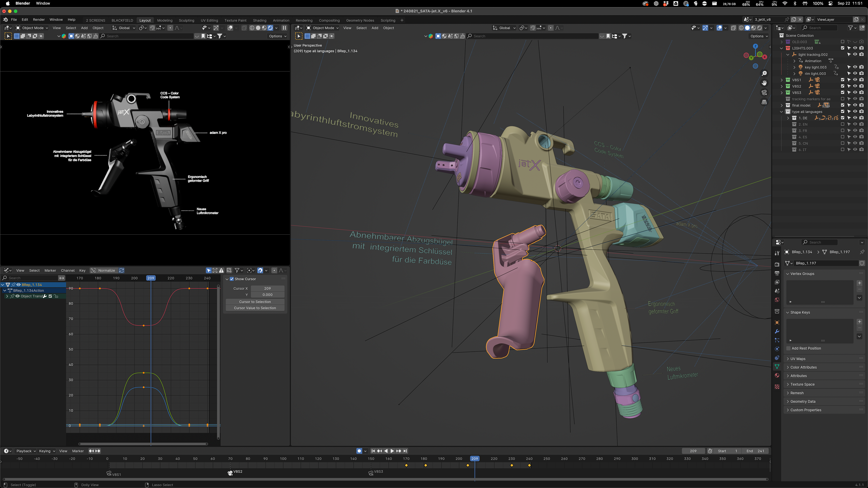Expand the 1. DE collection
Viewport: 868px width, 488px height.
tap(788, 118)
